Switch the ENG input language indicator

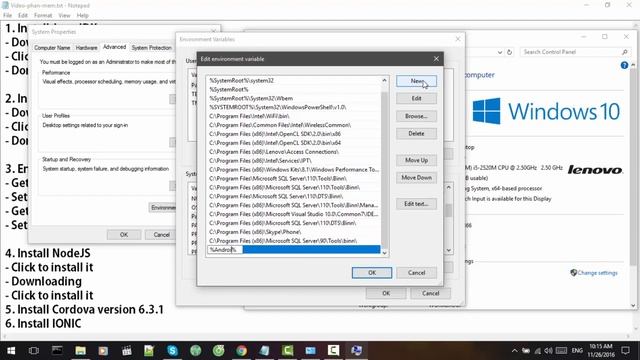[x=577, y=351]
